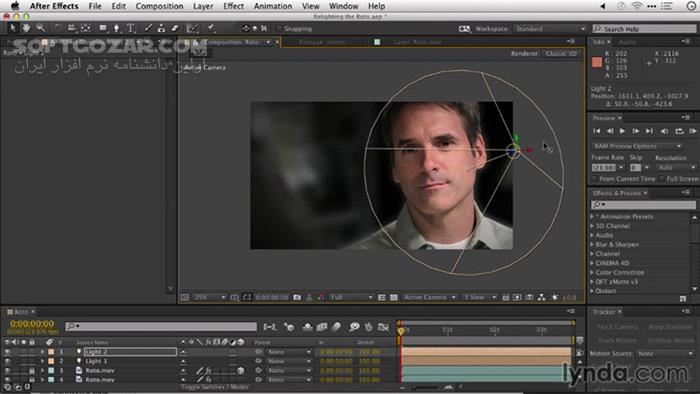The image size is (700, 394).
Task: Open the Window menu
Action: (x=344, y=6)
